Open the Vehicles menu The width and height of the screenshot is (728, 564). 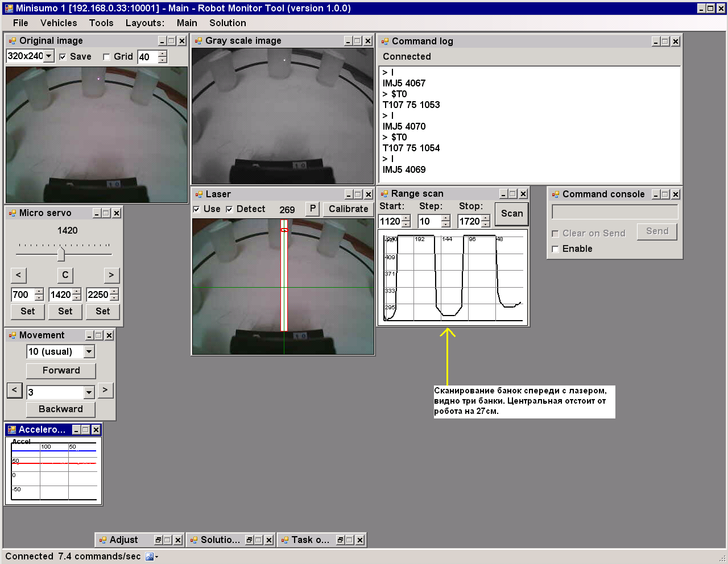pyautogui.click(x=59, y=23)
